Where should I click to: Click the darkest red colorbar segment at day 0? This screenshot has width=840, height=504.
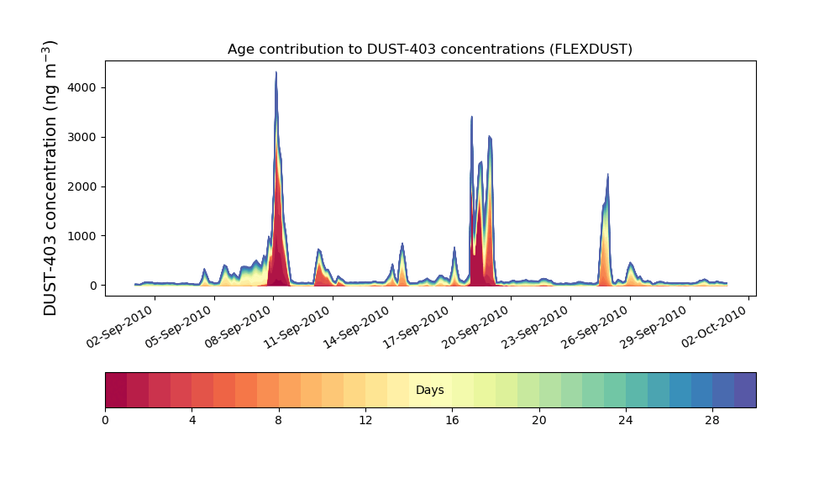point(116,390)
